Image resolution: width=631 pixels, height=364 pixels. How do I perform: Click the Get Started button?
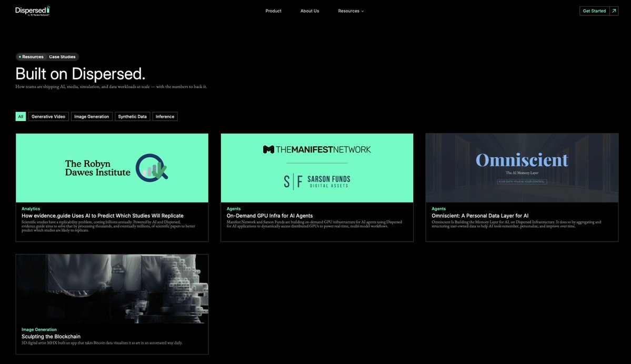(594, 11)
